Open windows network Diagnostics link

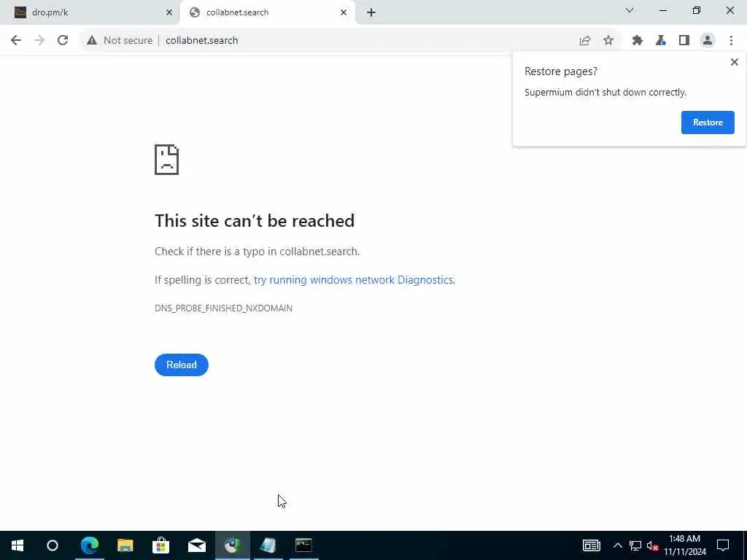pyautogui.click(x=354, y=280)
